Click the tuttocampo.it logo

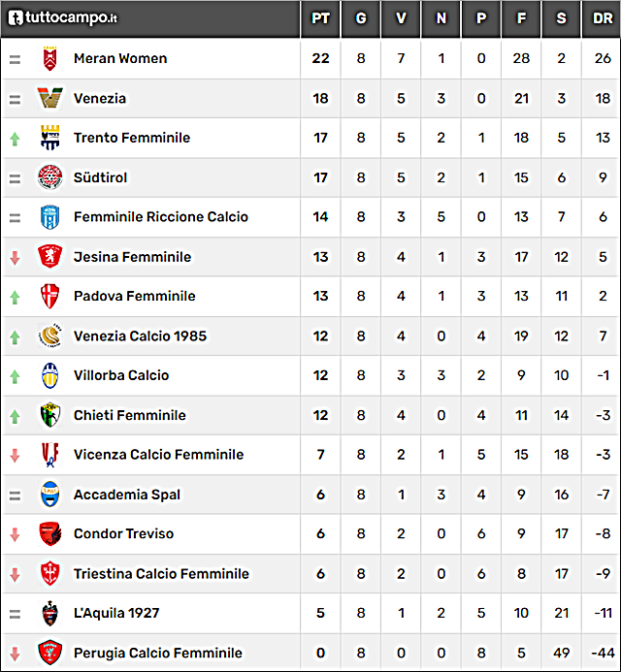[x=63, y=17]
